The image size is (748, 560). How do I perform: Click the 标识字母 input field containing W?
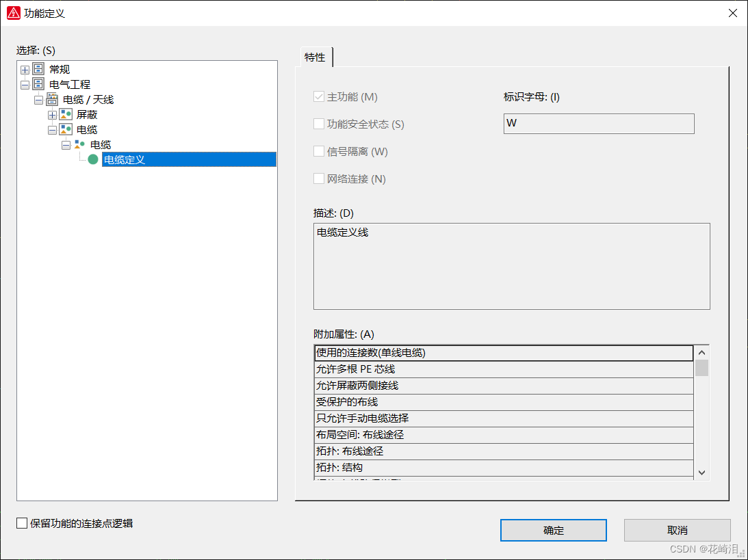(599, 124)
